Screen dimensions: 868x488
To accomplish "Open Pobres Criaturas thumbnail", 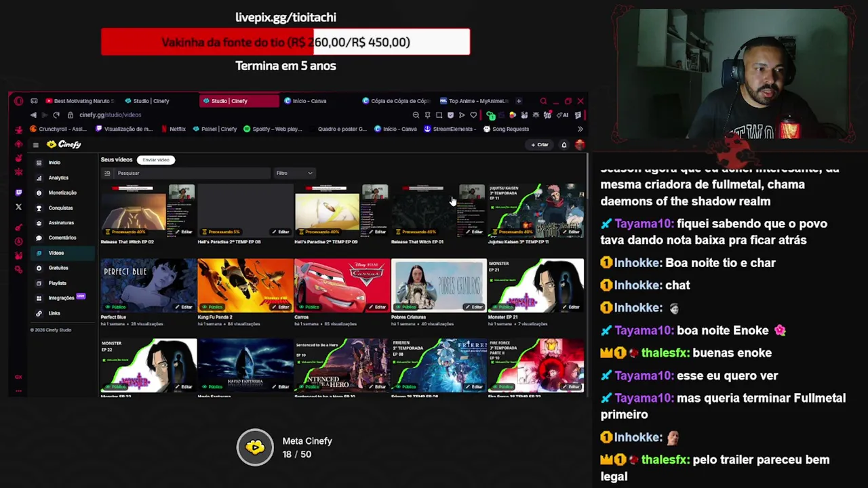I will tap(439, 285).
